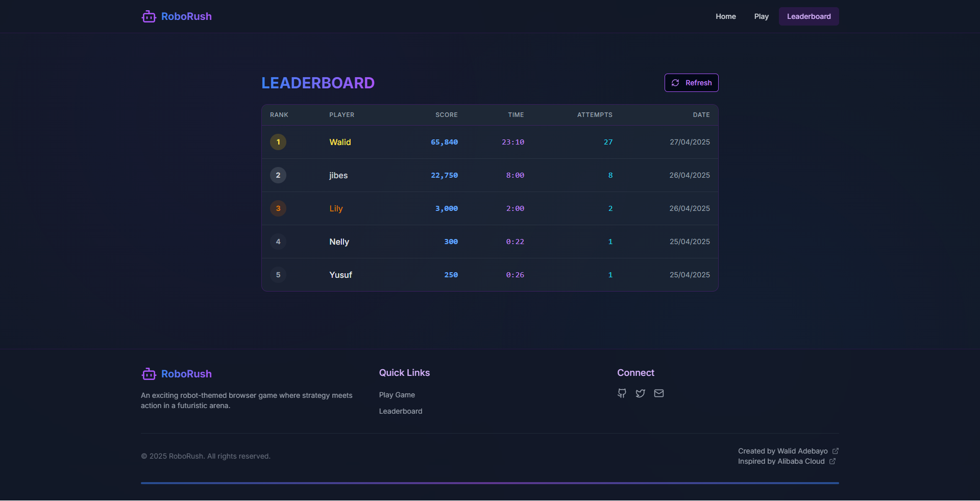Open the Twitter icon under Connect

coord(640,393)
